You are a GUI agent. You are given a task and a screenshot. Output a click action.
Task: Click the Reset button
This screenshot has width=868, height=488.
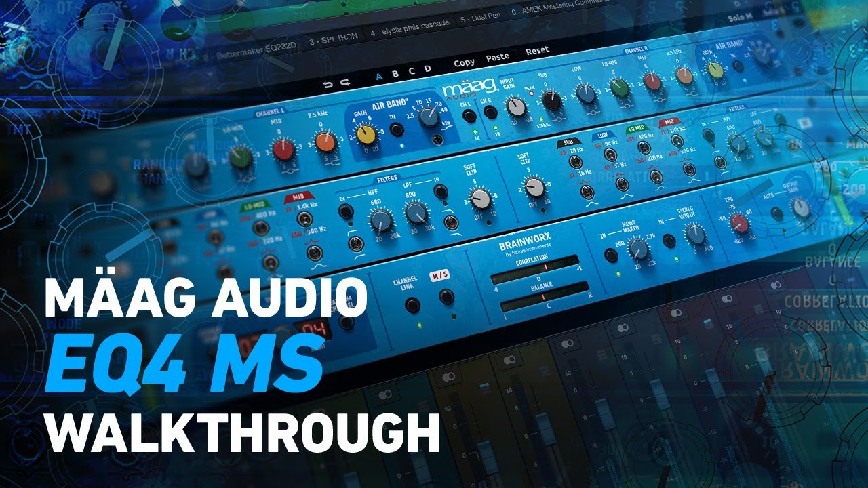point(538,51)
